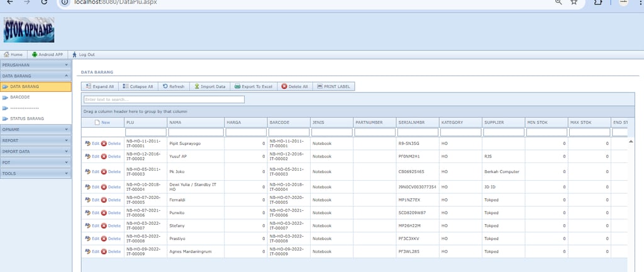This screenshot has height=272, width=644.
Task: Click red Delete icon for Yusuf AP row
Action: [104, 157]
